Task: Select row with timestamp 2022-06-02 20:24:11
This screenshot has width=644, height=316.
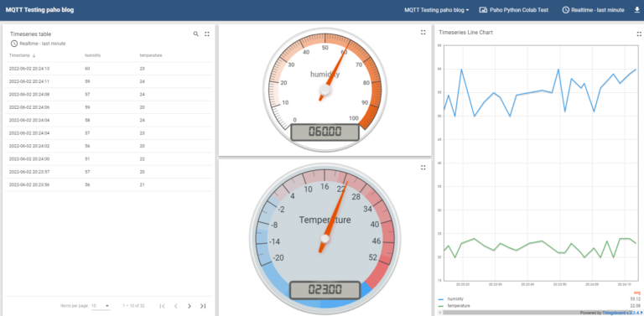Action: coord(109,81)
